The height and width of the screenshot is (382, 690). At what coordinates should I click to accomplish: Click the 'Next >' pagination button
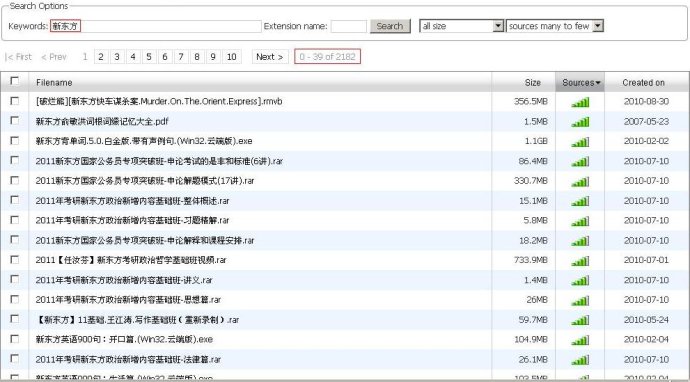(x=270, y=57)
